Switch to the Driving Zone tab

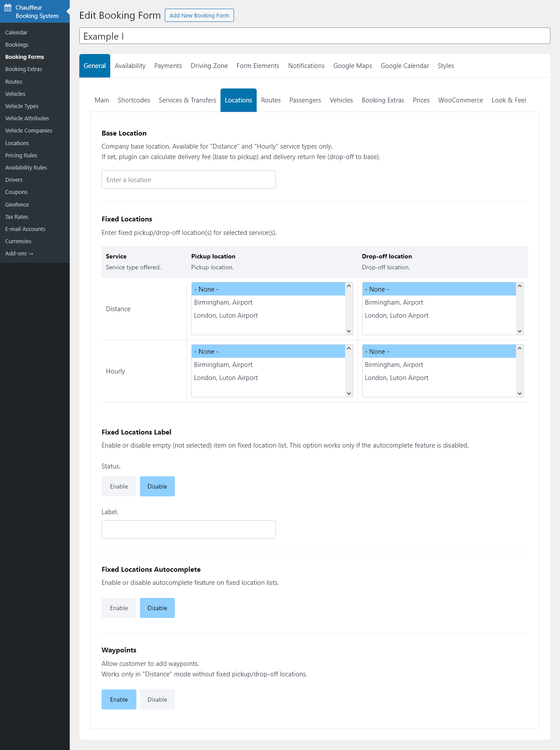209,66
